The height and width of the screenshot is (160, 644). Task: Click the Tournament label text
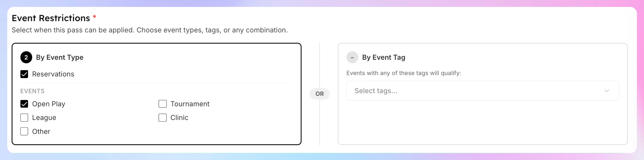tap(190, 104)
